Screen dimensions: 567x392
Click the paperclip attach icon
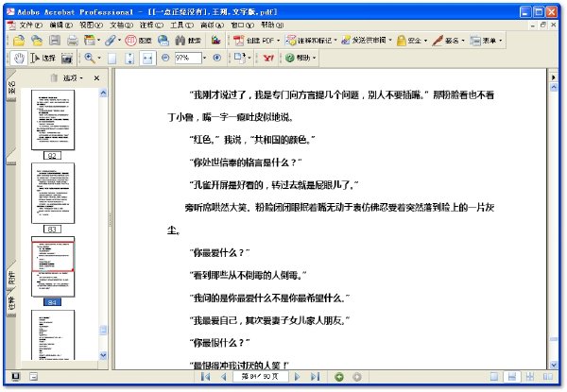tap(111, 40)
